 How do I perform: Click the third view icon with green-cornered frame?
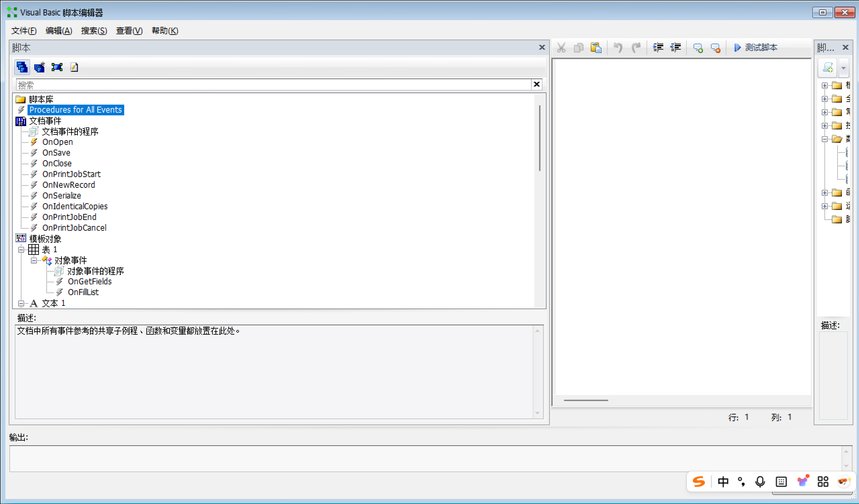coord(57,67)
